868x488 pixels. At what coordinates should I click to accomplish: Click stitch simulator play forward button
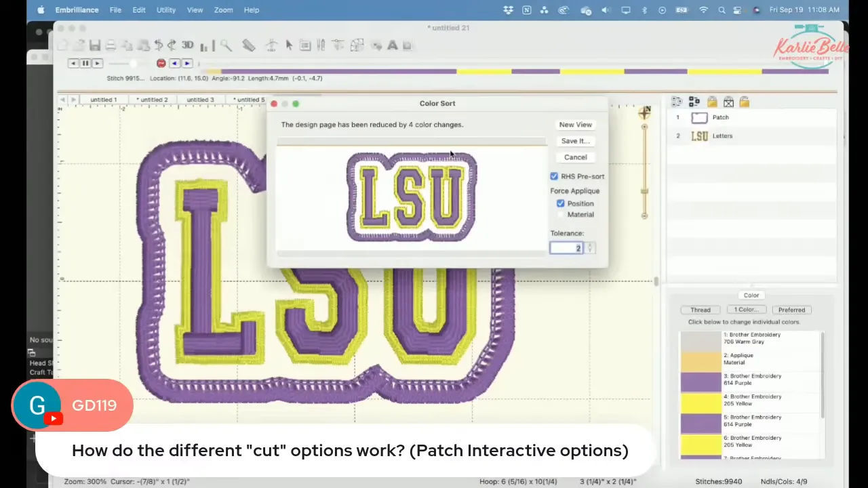point(98,63)
